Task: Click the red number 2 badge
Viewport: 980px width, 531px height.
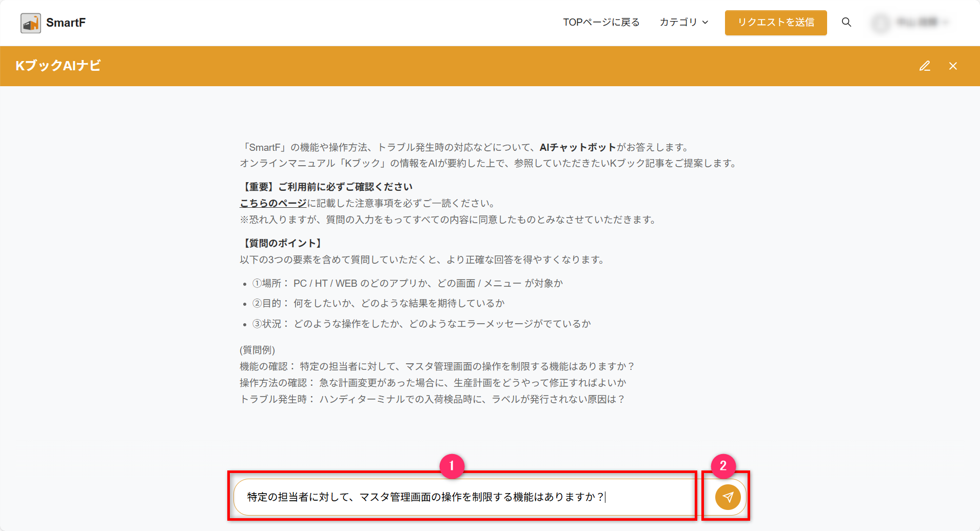Action: pos(723,466)
